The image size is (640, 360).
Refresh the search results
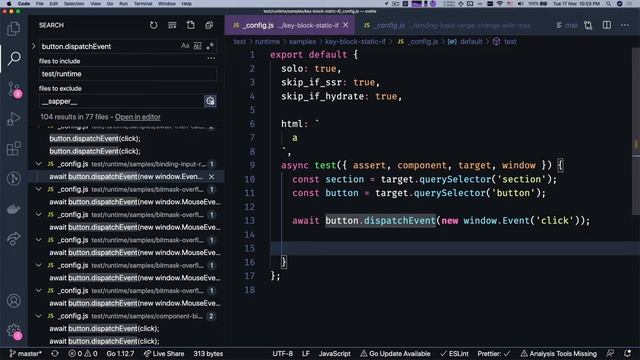(x=153, y=25)
